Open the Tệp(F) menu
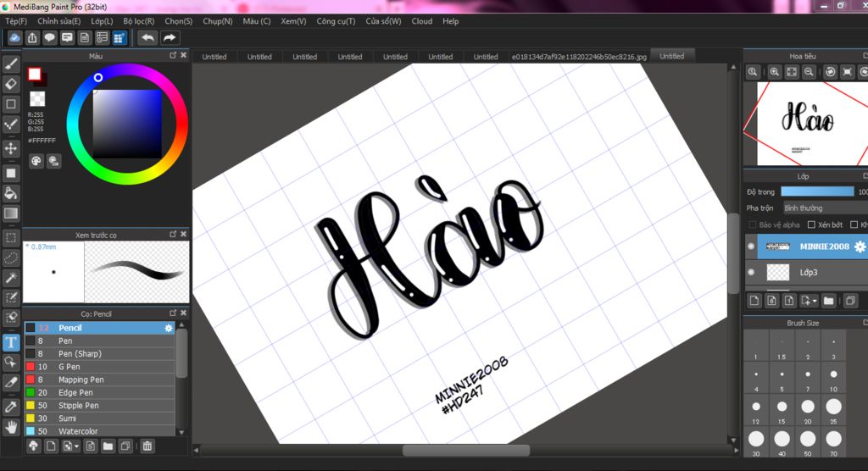 [x=16, y=21]
